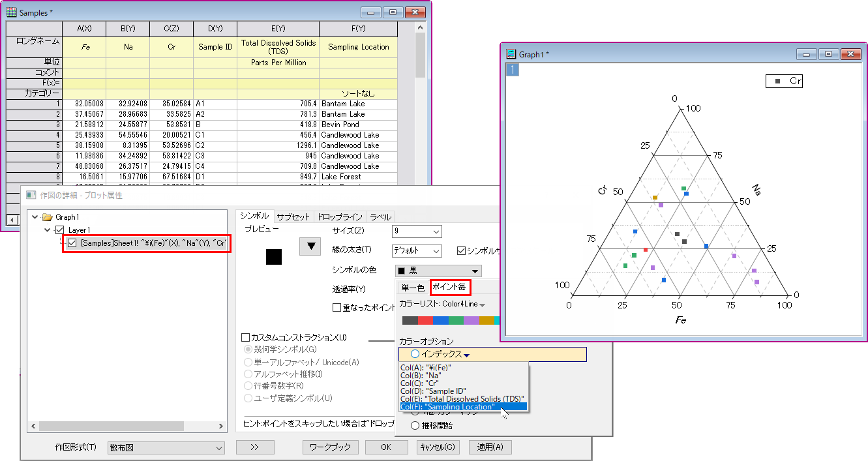Click the ソートなし category cell
The height and width of the screenshot is (461, 868).
pyautogui.click(x=358, y=94)
